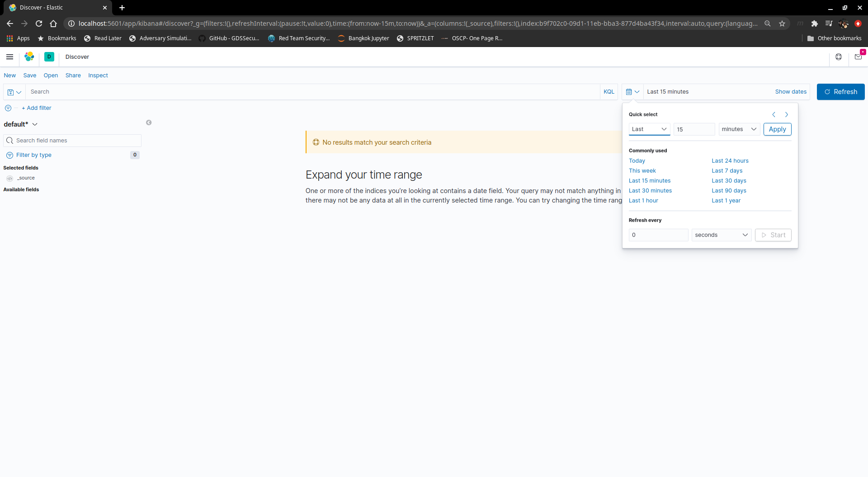Step forward to next time window
Viewport: 868px width, 477px height.
[787, 115]
